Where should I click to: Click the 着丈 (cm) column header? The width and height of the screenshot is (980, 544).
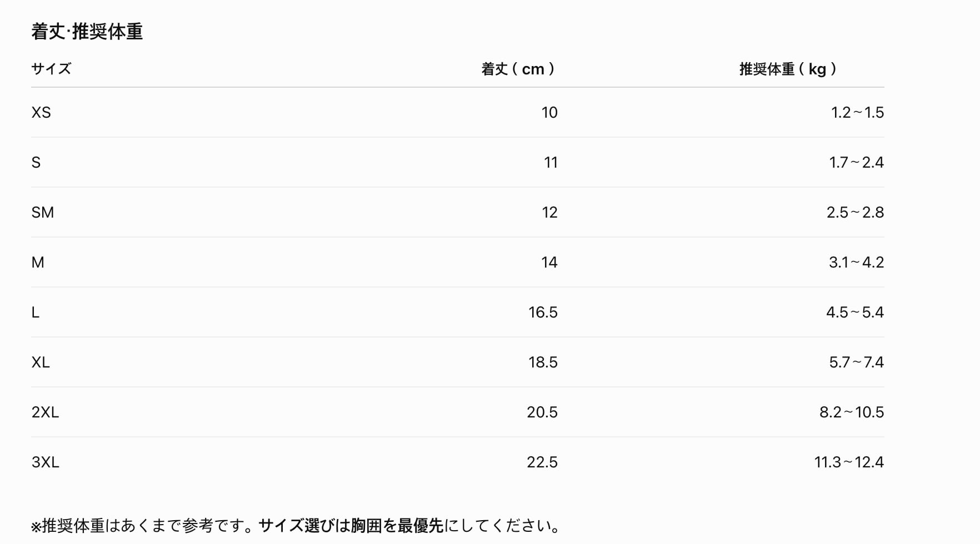(x=519, y=69)
